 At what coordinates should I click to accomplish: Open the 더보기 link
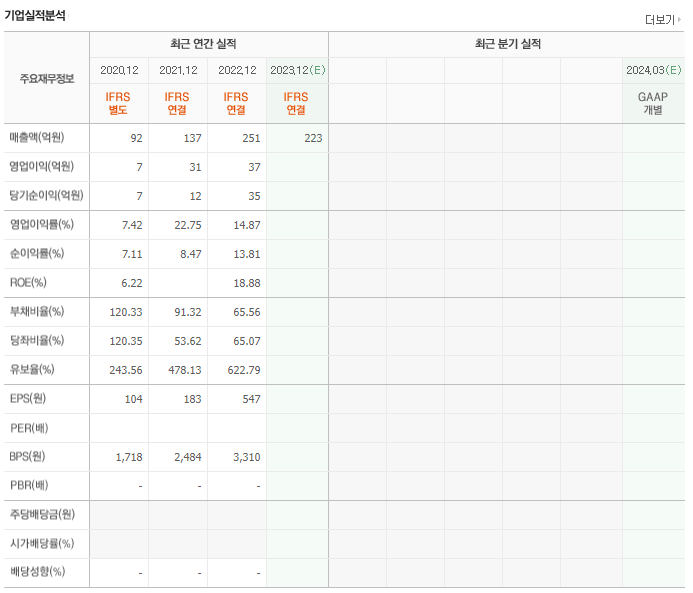click(x=663, y=20)
